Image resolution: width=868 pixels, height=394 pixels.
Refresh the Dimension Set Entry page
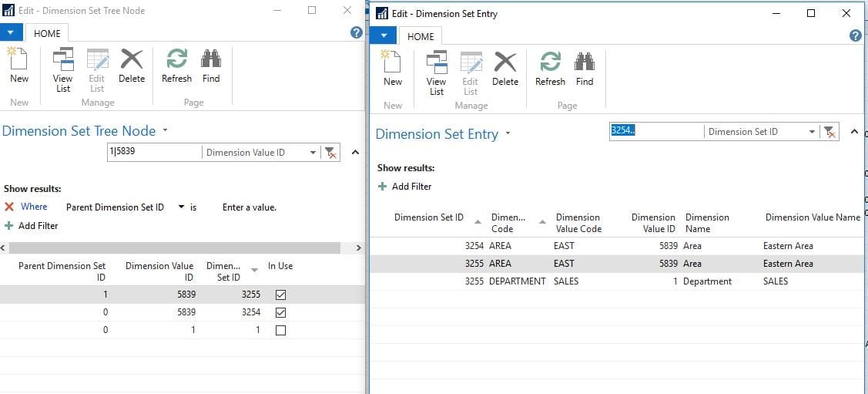[550, 68]
